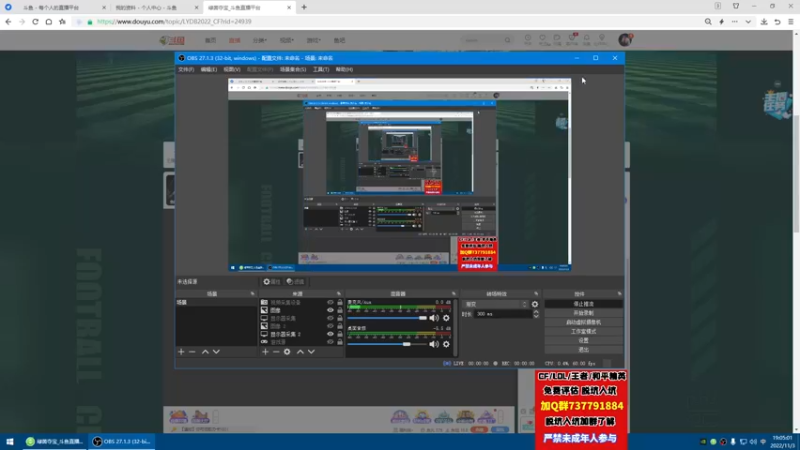Open OBS 视图(V) menu
The width and height of the screenshot is (800, 450).
(232, 69)
